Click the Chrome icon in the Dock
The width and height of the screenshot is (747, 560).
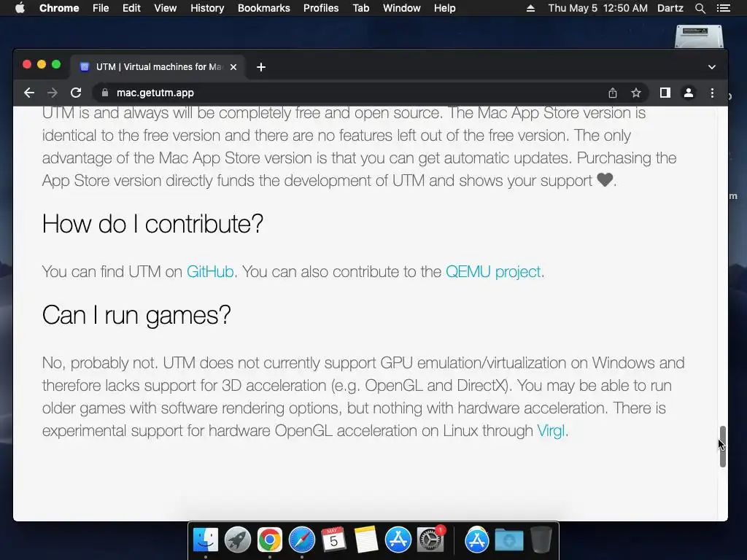click(270, 540)
